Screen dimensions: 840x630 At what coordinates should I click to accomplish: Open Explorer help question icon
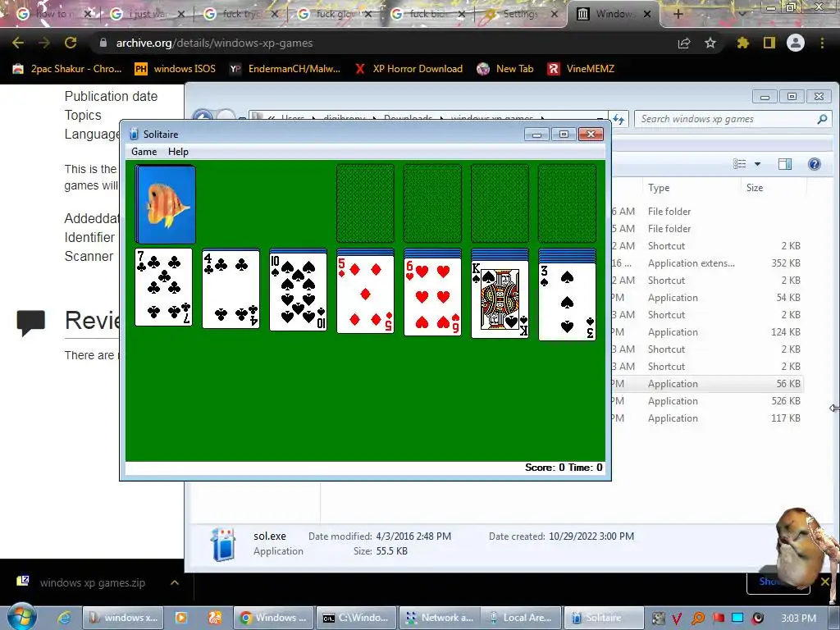click(815, 164)
